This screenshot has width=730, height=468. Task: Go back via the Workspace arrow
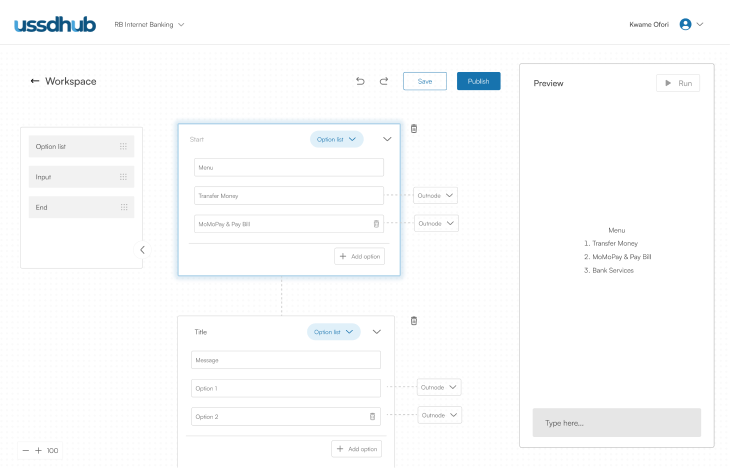pyautogui.click(x=35, y=81)
